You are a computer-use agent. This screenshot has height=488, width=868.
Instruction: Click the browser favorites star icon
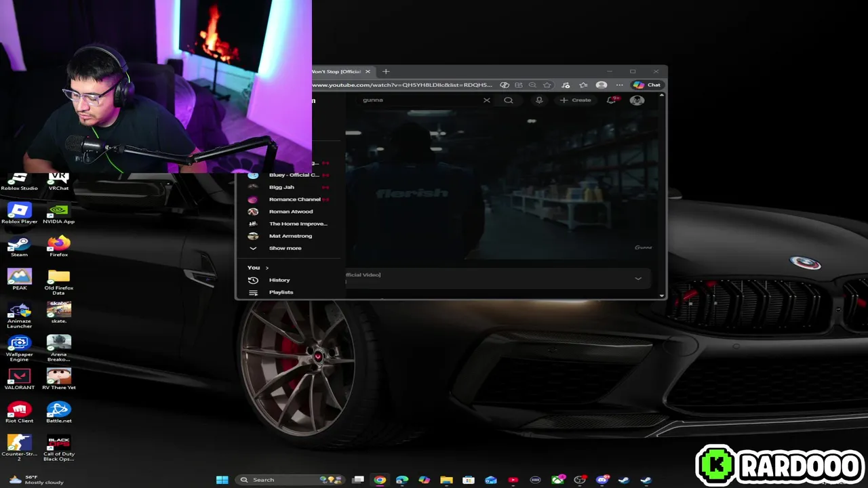pyautogui.click(x=547, y=85)
